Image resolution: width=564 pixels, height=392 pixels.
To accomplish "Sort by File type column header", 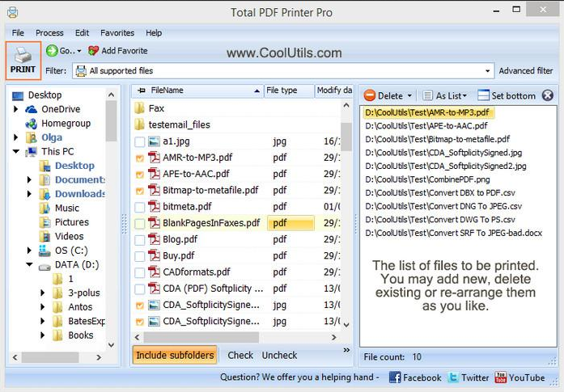I will (289, 91).
